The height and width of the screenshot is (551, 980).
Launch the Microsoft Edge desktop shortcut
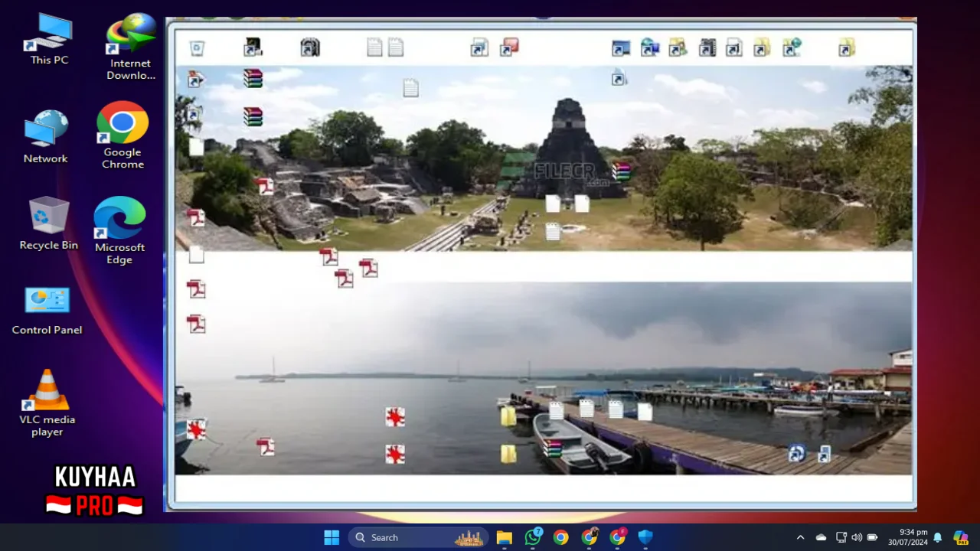click(x=119, y=230)
